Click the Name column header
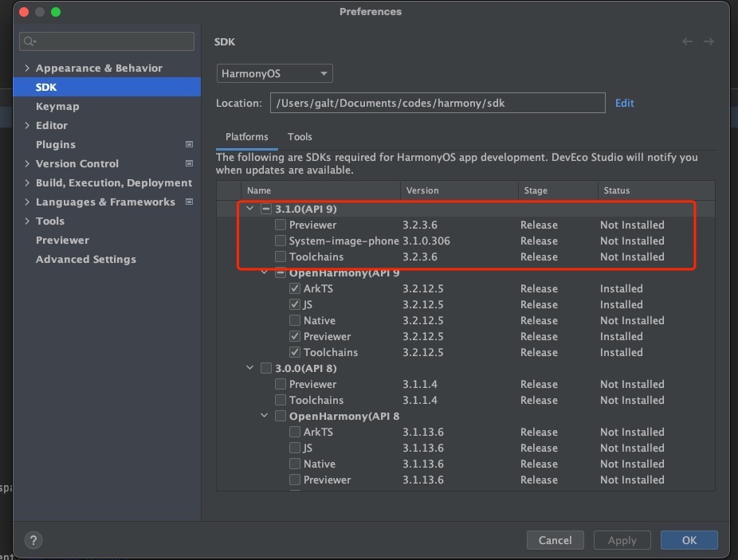Screen dimensions: 738x560 pyautogui.click(x=320, y=190)
